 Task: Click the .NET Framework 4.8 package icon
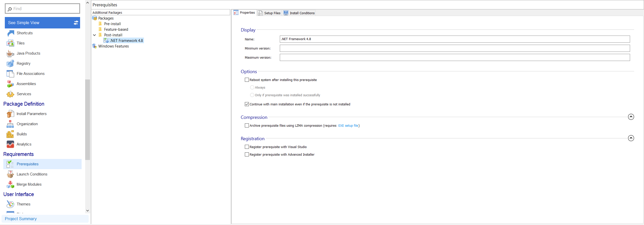[x=106, y=41]
